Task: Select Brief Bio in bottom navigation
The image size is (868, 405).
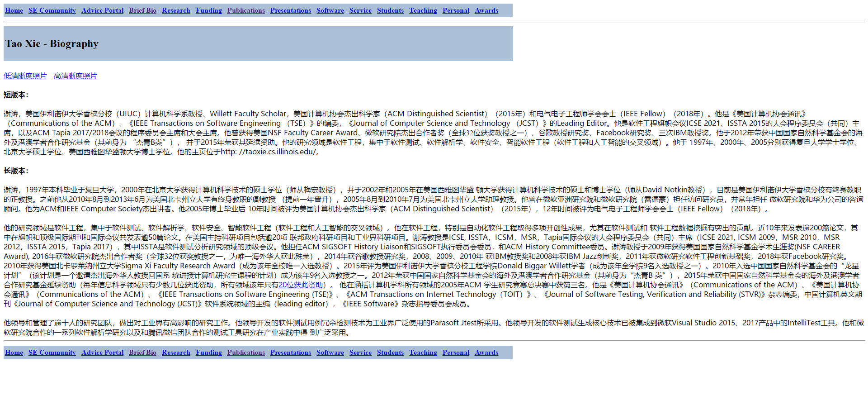Action: tap(142, 353)
